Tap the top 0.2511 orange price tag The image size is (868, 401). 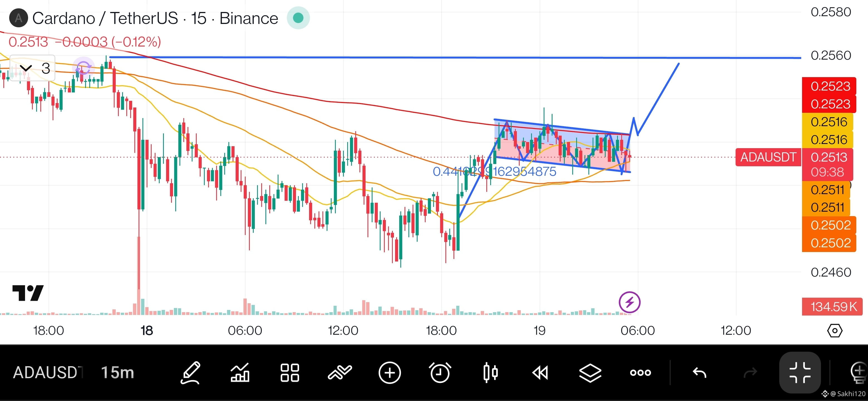(827, 190)
